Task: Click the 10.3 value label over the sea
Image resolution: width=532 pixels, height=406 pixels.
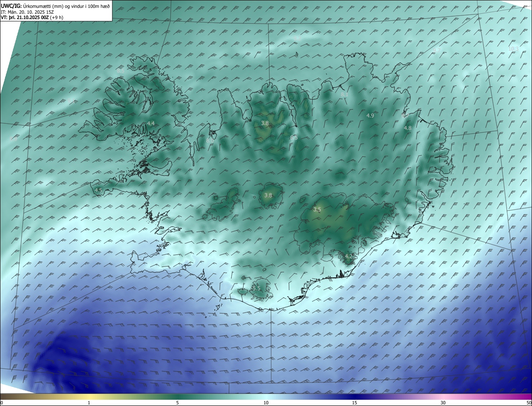Action: pos(513,49)
